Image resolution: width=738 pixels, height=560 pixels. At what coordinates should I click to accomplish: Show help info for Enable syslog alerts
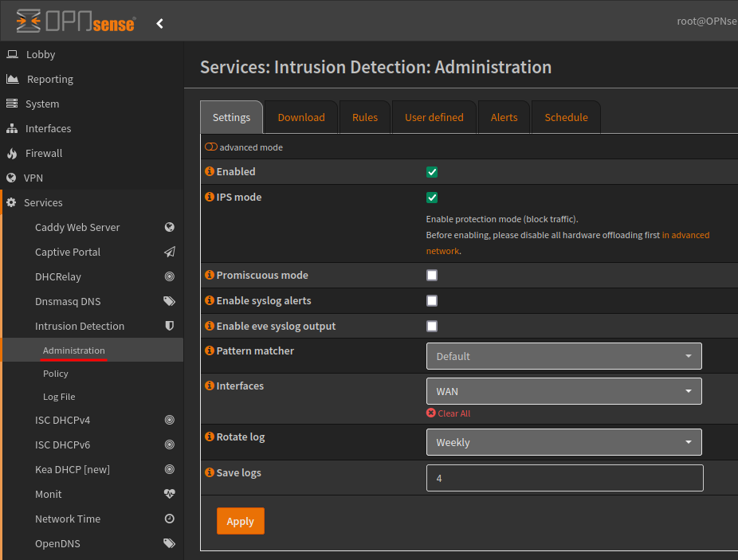coord(210,300)
